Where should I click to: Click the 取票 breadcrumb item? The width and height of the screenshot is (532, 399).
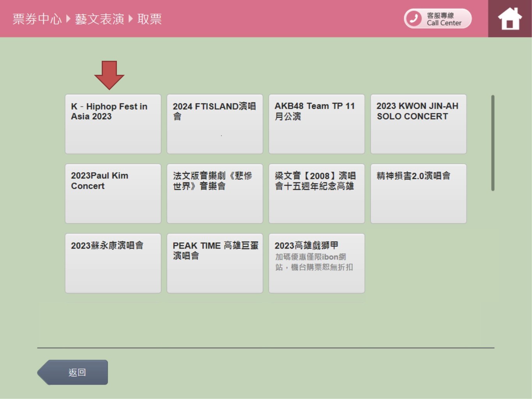coord(149,19)
